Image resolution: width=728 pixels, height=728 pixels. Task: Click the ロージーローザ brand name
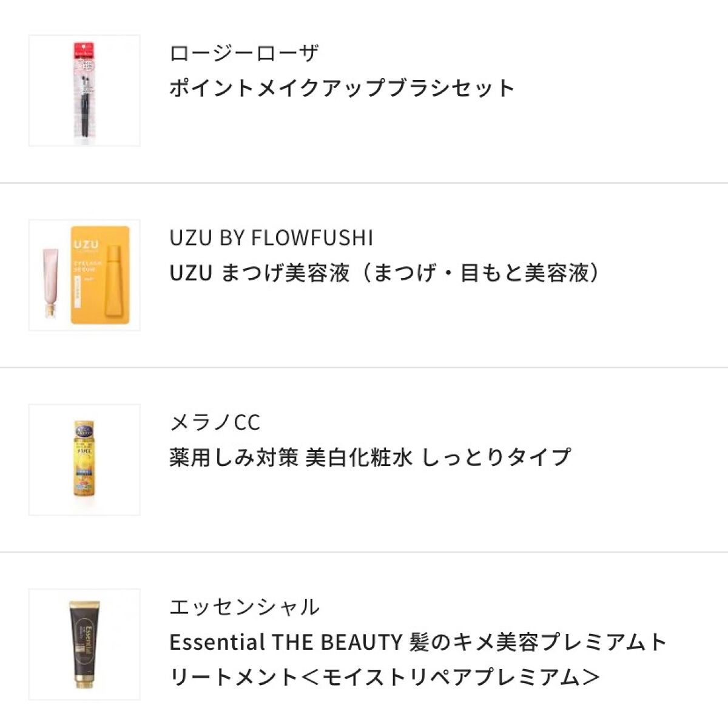(x=244, y=53)
